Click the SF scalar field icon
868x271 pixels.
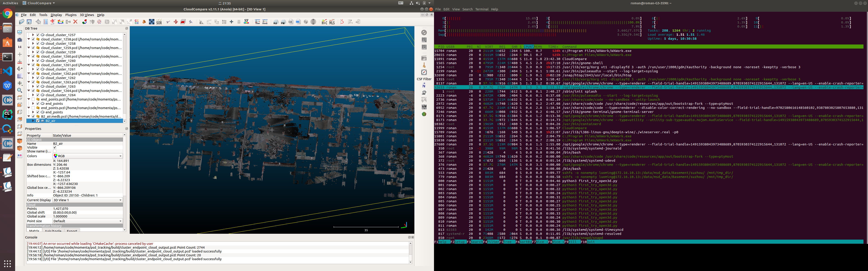246,22
